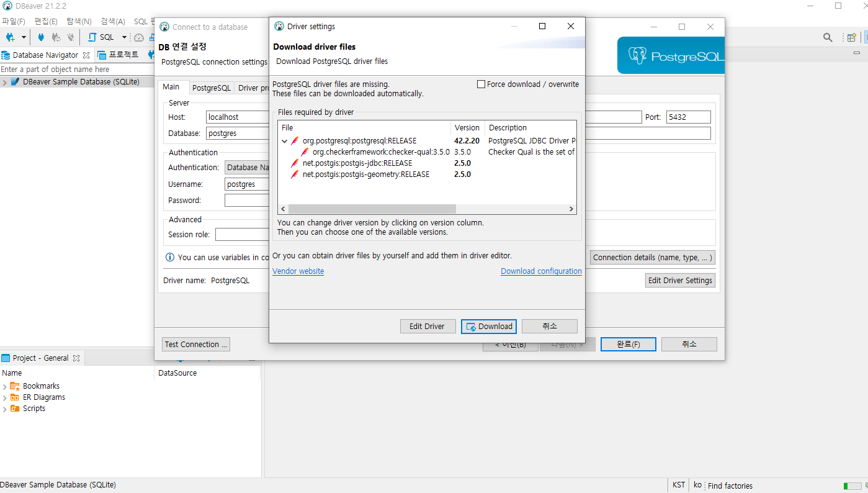The image size is (868, 493).
Task: Click 취소 in Driver settings dialog
Action: click(550, 326)
